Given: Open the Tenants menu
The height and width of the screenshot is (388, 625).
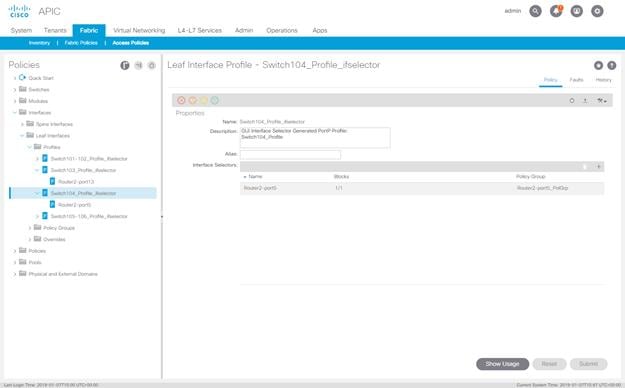Looking at the screenshot, I should [x=55, y=30].
